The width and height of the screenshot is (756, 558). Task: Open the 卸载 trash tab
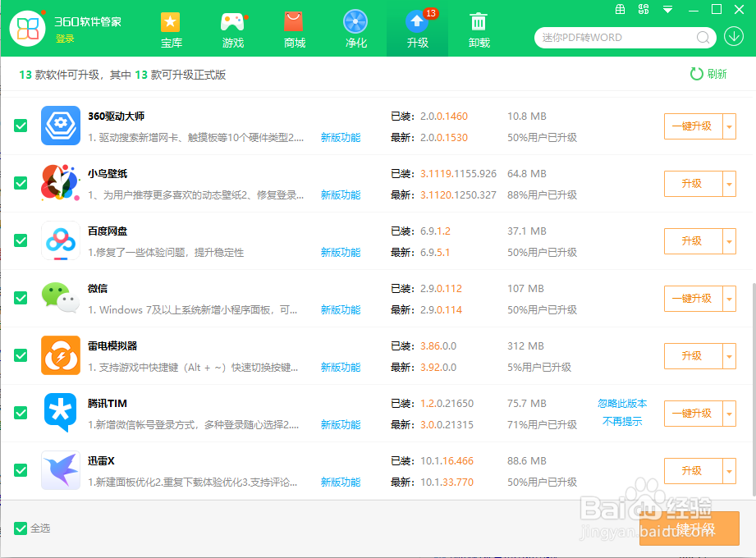pos(479,30)
